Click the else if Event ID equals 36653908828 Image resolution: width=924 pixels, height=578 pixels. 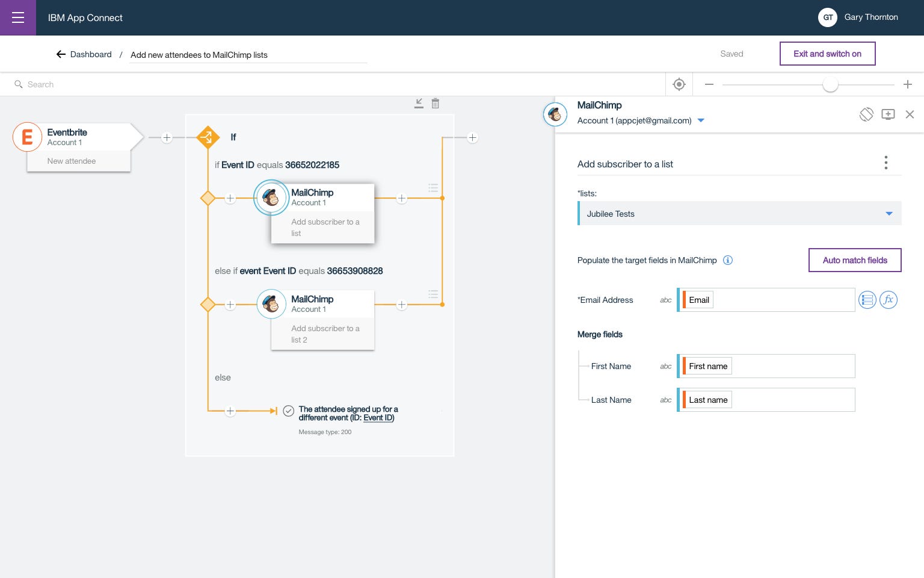click(299, 271)
